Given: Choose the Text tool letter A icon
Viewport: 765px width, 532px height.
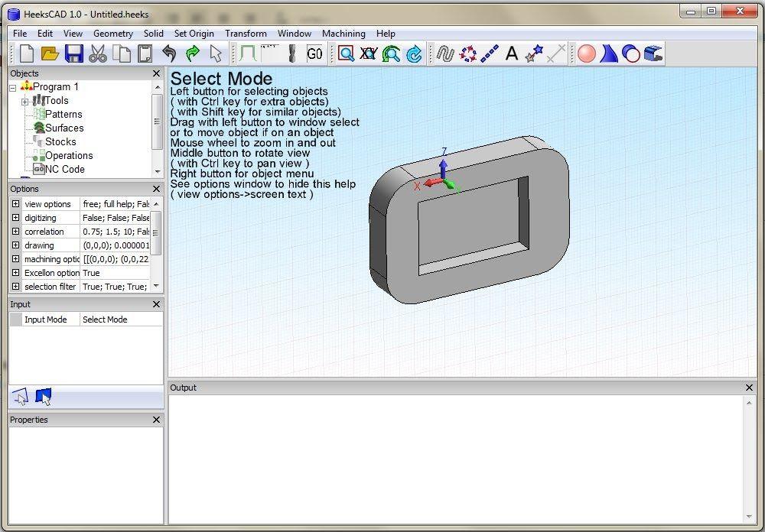Looking at the screenshot, I should click(511, 54).
